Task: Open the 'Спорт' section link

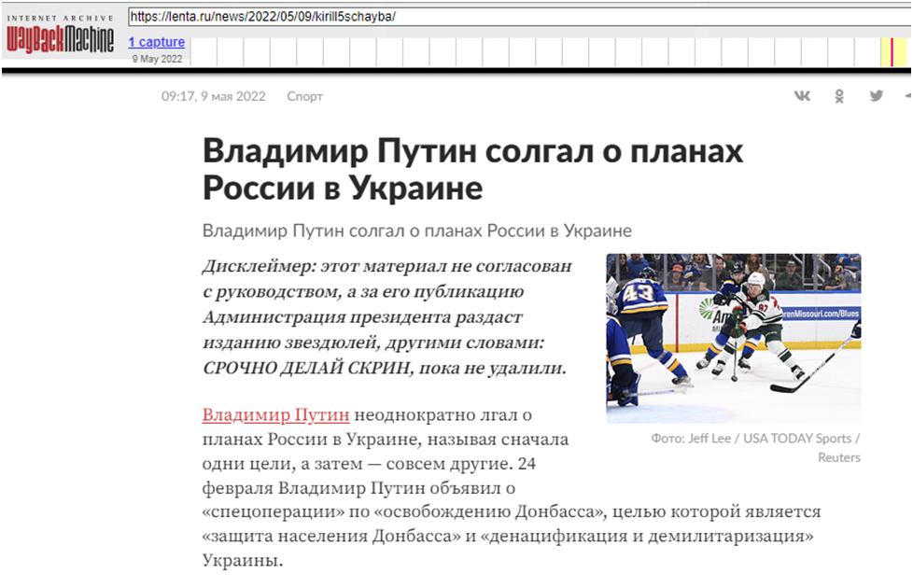Action: 304,96
